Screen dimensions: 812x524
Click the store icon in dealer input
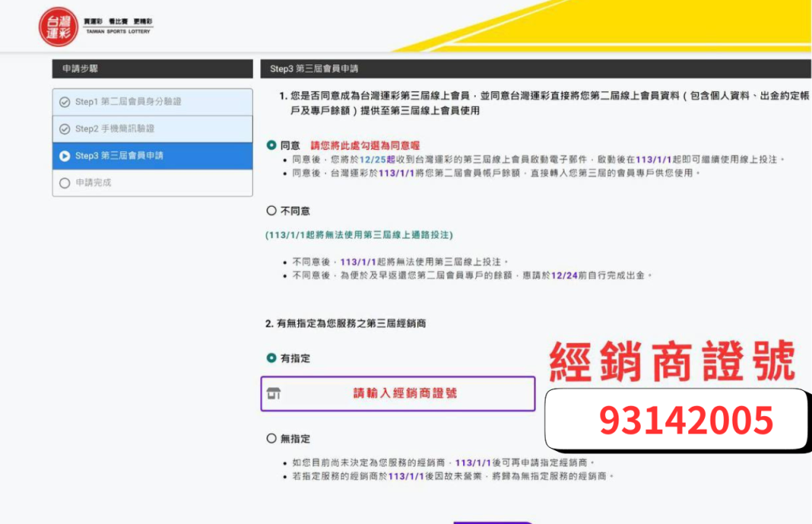(274, 393)
